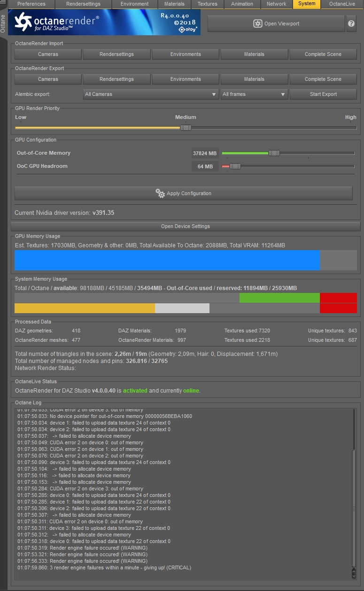Image resolution: width=364 pixels, height=591 pixels.
Task: Click the 'No device pointer for out-of-core memory' log line
Action: point(105,416)
